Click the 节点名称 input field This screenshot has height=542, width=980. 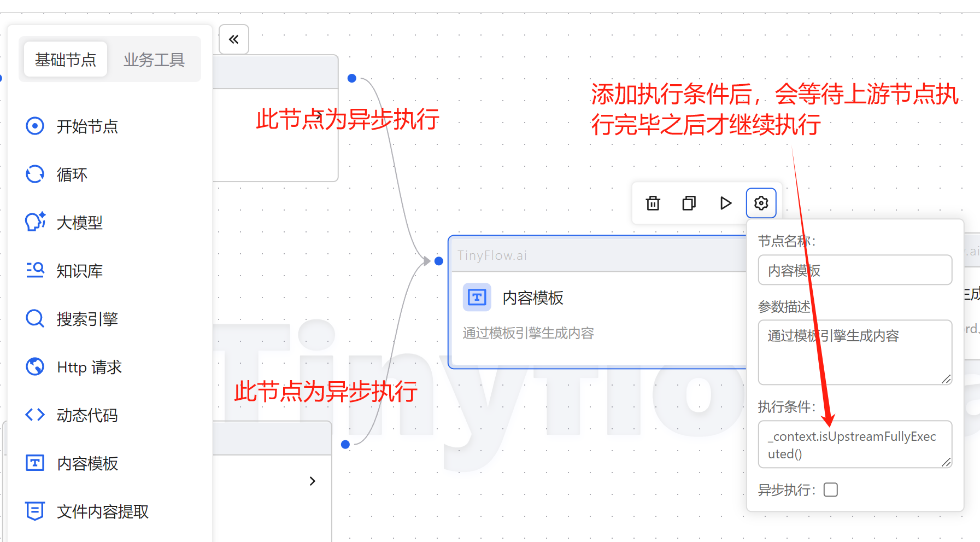click(855, 270)
